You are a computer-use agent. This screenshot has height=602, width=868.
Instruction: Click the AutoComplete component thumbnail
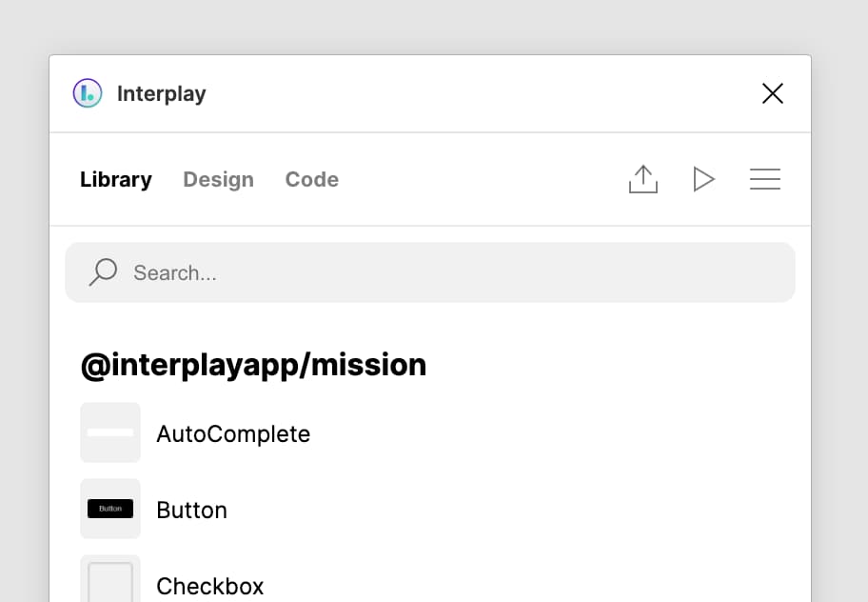pyautogui.click(x=110, y=432)
